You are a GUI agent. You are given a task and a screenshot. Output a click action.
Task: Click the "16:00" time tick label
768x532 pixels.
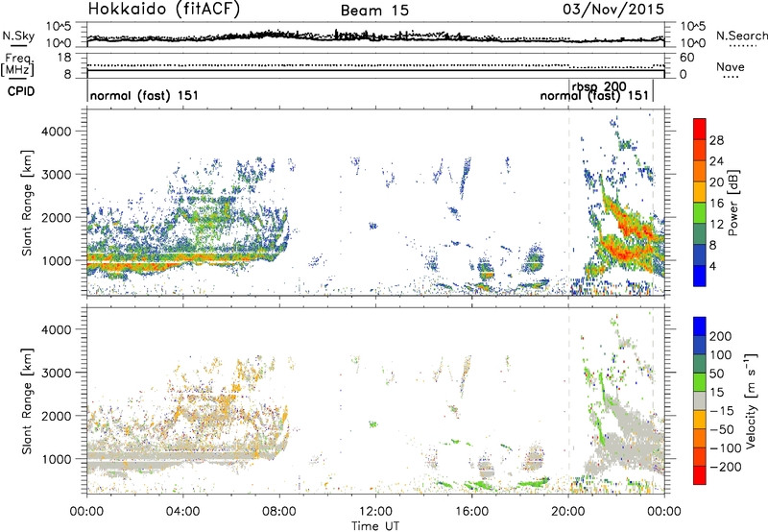pyautogui.click(x=471, y=512)
